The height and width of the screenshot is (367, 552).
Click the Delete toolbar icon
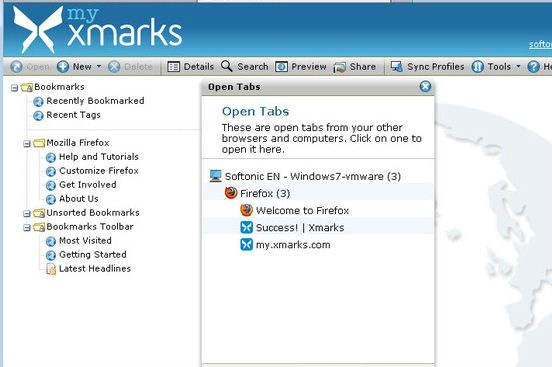[x=114, y=67]
